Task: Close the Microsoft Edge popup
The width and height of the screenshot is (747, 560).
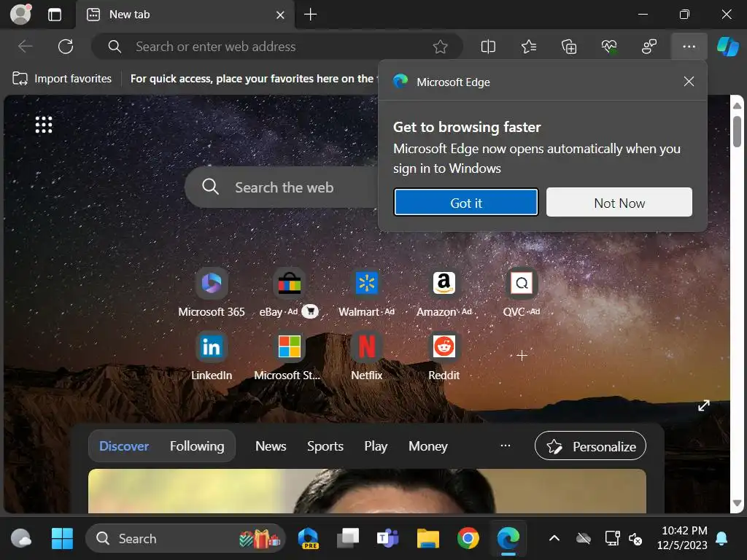Action: 689,82
